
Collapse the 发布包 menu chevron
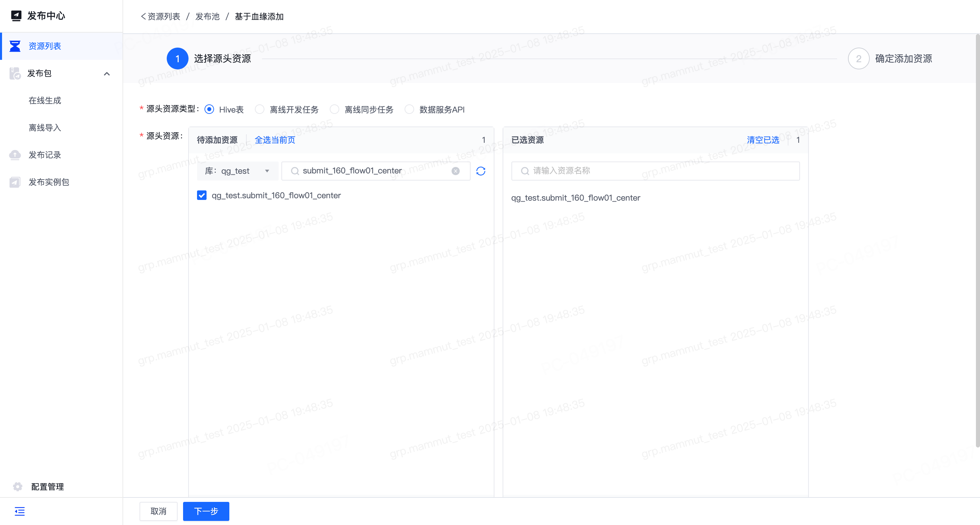click(x=107, y=74)
